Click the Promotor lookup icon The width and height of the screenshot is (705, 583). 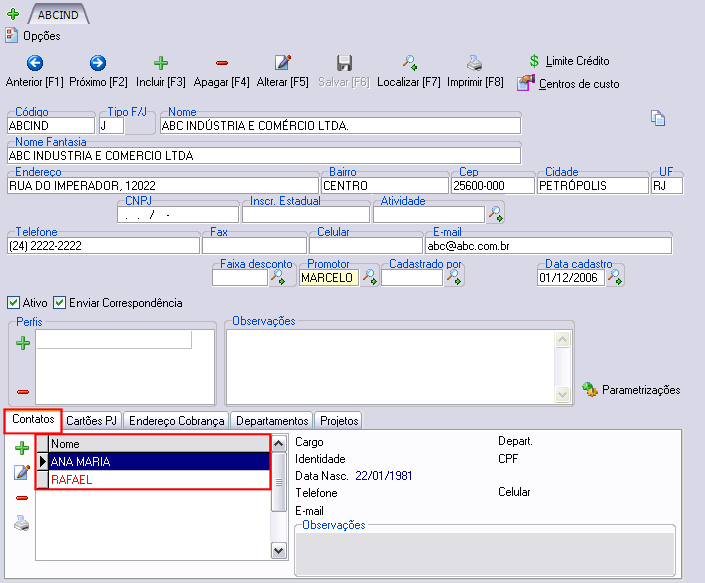coord(370,277)
